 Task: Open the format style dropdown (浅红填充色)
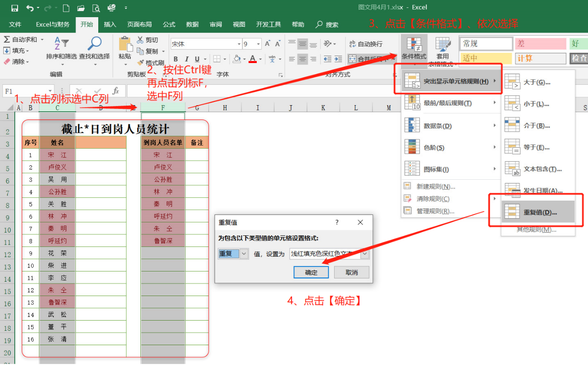365,254
